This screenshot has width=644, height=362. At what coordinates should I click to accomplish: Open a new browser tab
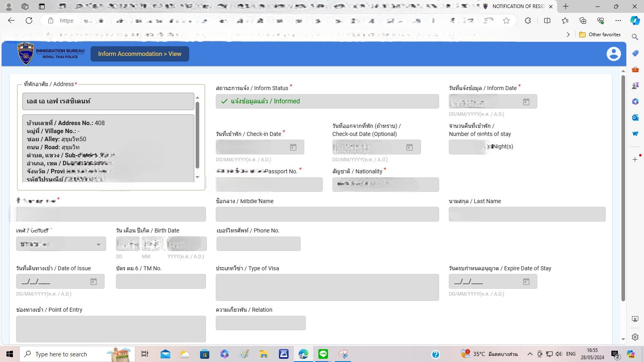(x=566, y=6)
